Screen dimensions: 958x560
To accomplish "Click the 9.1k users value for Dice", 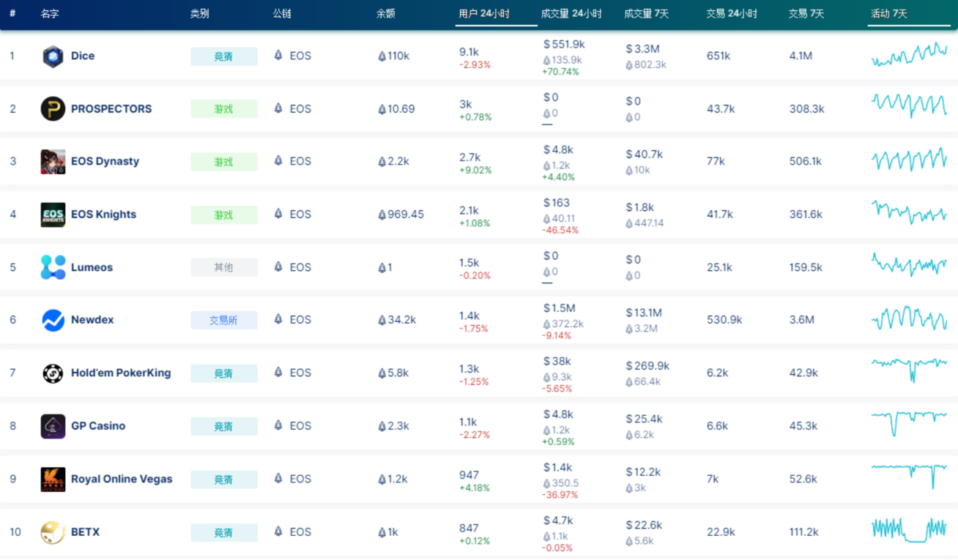I will click(469, 52).
